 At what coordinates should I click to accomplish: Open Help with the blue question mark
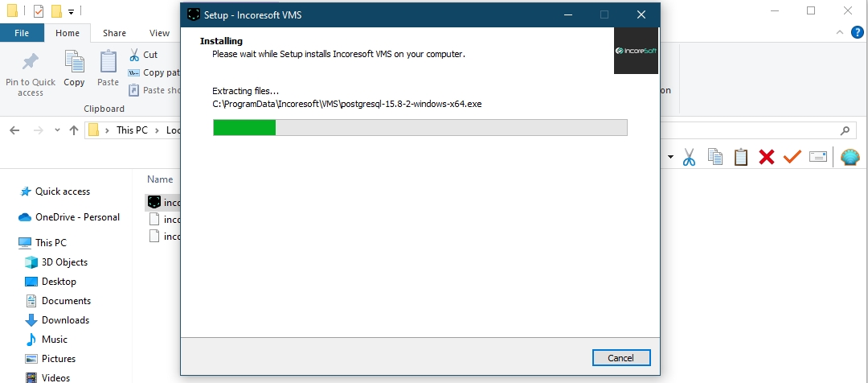[x=857, y=32]
